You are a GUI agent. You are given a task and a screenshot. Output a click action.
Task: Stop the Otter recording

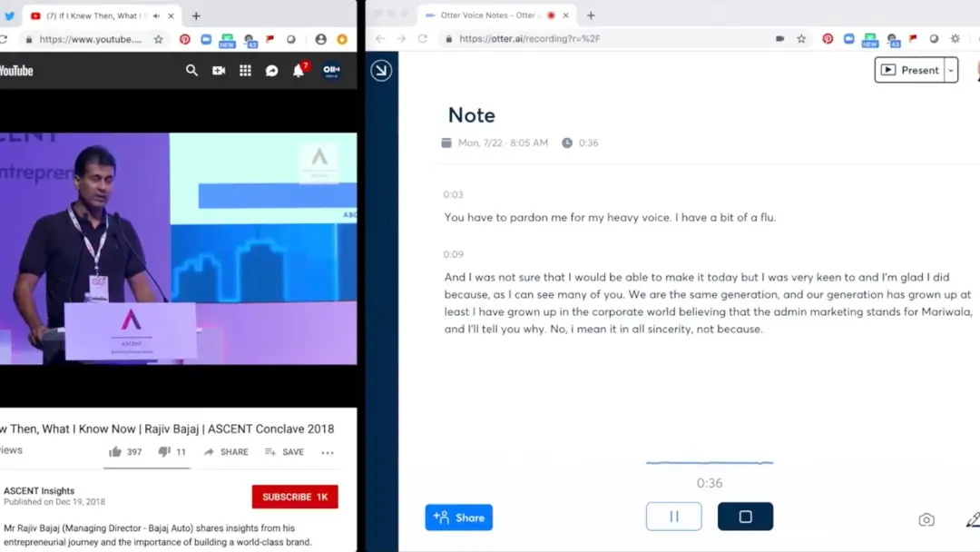[745, 517]
